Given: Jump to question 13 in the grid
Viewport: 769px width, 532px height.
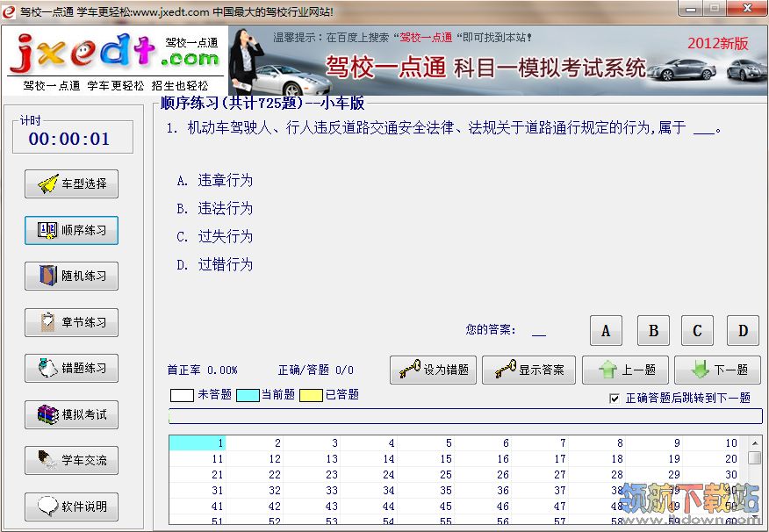Looking at the screenshot, I should (x=312, y=458).
